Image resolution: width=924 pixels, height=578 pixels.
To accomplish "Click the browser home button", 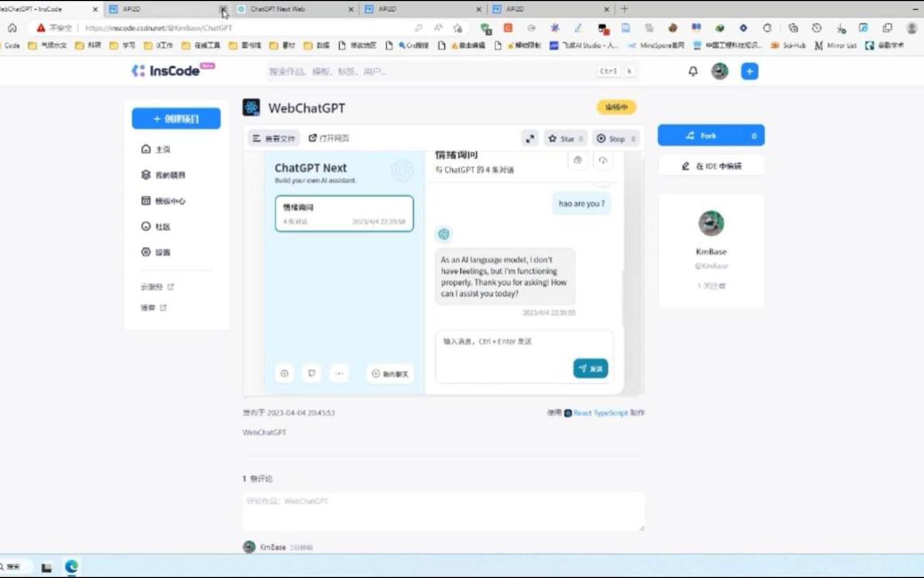I will pyautogui.click(x=12, y=28).
